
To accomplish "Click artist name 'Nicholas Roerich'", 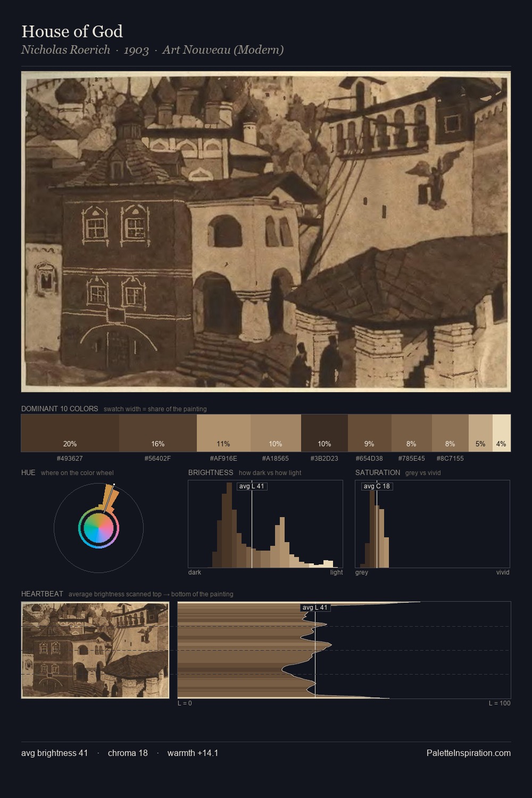I will pos(65,50).
